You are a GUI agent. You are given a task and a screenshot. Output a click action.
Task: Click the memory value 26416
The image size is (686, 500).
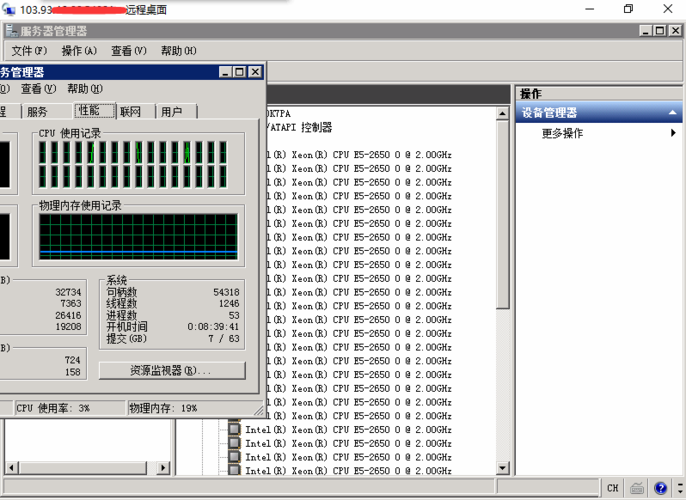(x=68, y=315)
